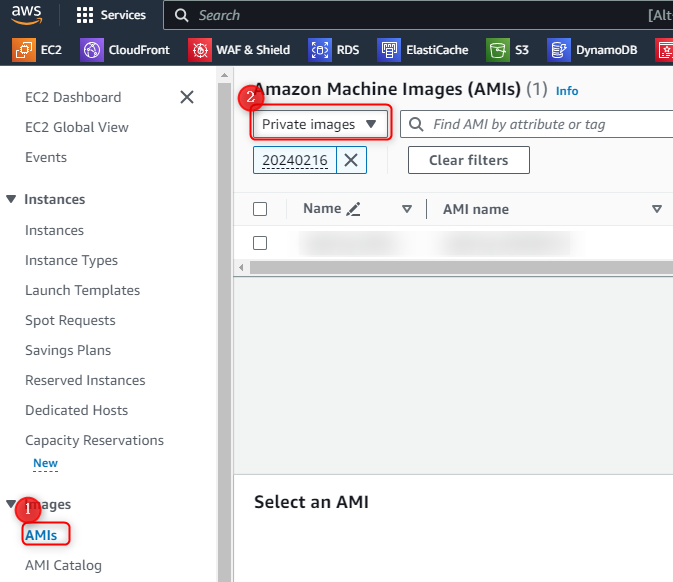Click the sidebar scroll up arrow
This screenshot has width=673, height=582.
tap(224, 75)
